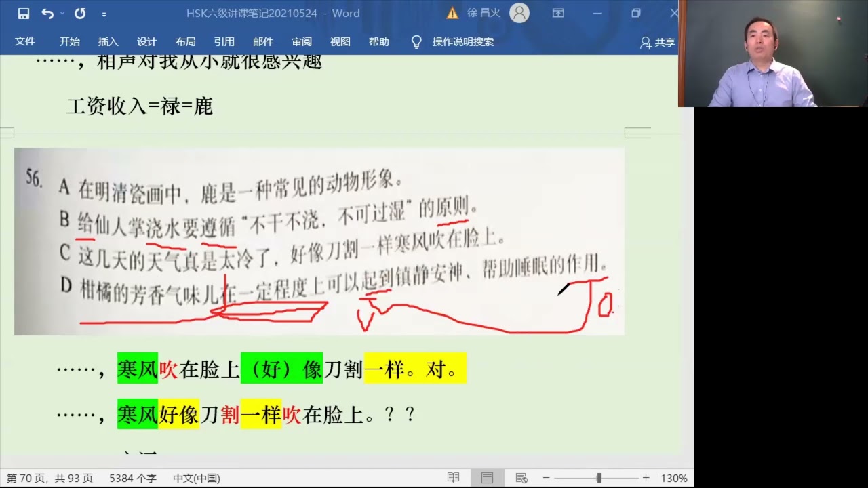
Task: Switch to the 开始 tab
Action: point(69,41)
